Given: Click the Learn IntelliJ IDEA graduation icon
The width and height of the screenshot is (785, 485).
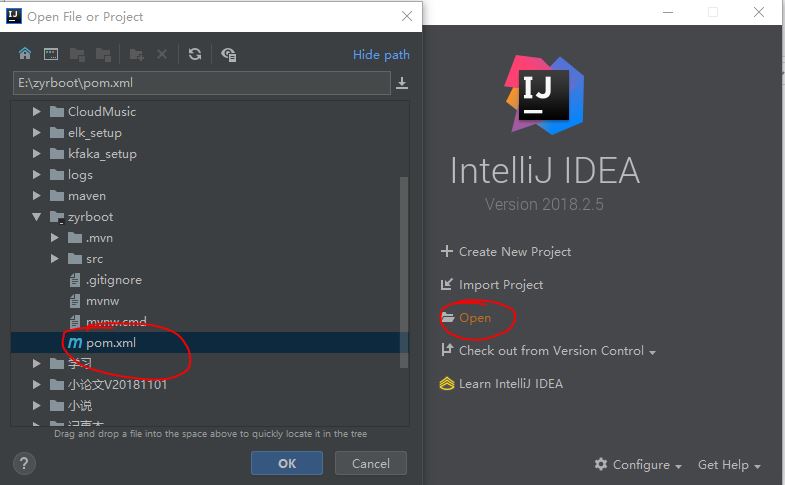Looking at the screenshot, I should pos(447,383).
